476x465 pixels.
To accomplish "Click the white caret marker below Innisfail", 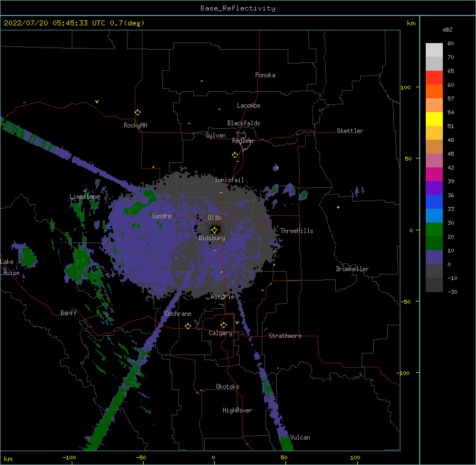I will (221, 193).
